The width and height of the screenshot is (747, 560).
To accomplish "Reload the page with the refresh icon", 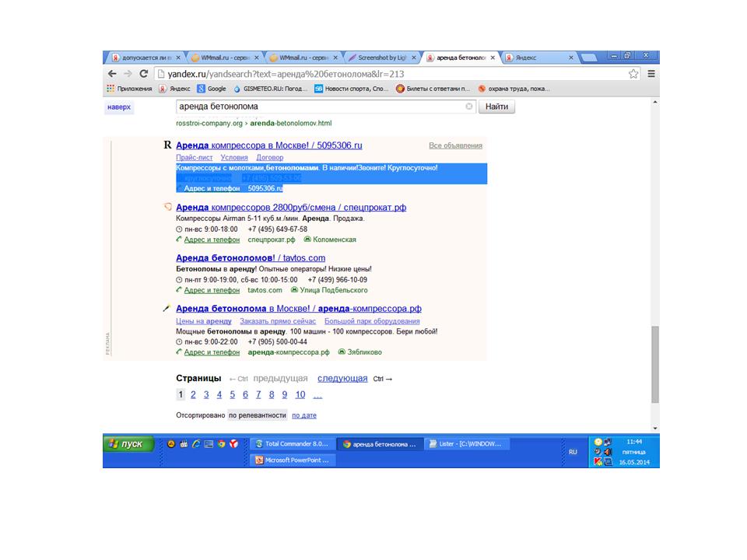I will (x=143, y=74).
